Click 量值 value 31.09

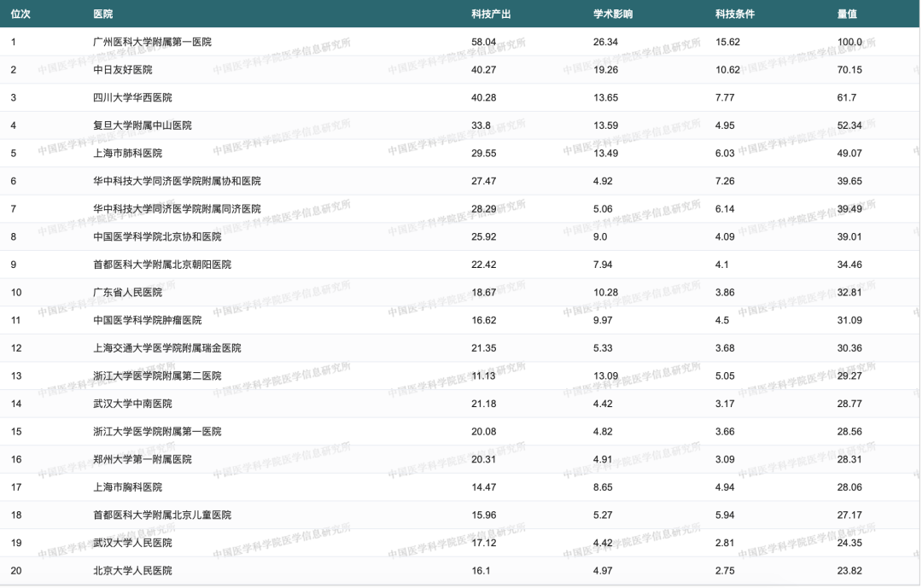click(849, 321)
